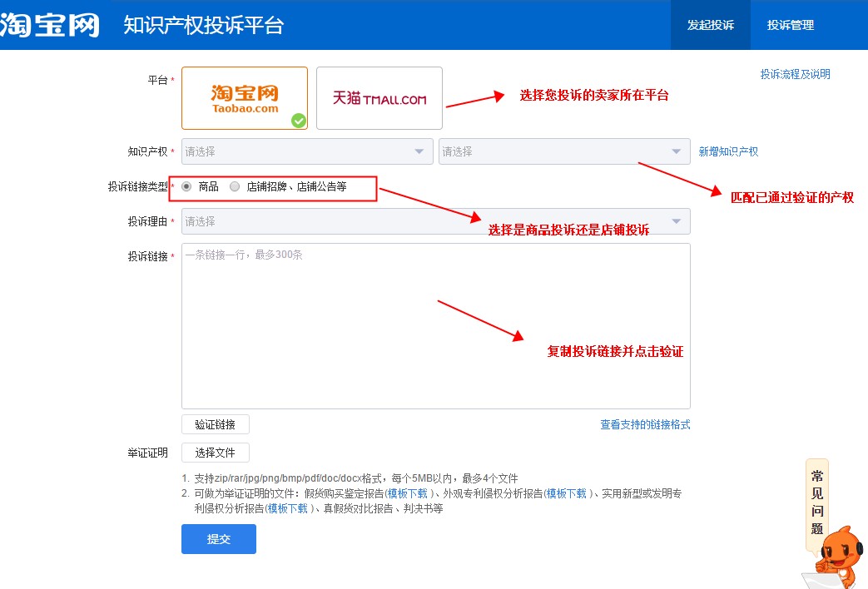Download the 假货购买鉴定报告 template
Image resolution: width=868 pixels, height=589 pixels.
[x=408, y=494]
